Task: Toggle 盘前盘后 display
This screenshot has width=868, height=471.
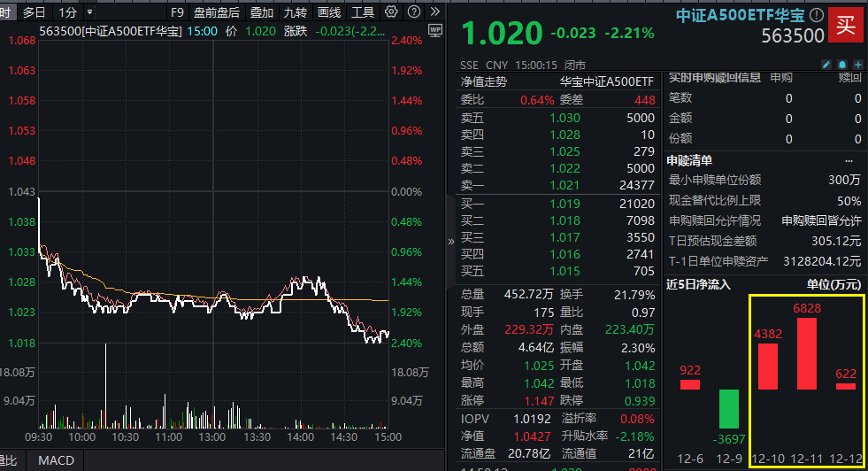Action: click(x=217, y=12)
